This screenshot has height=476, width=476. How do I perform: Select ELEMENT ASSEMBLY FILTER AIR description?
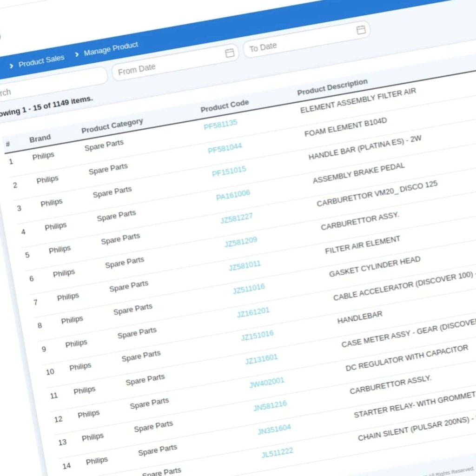[x=358, y=101]
